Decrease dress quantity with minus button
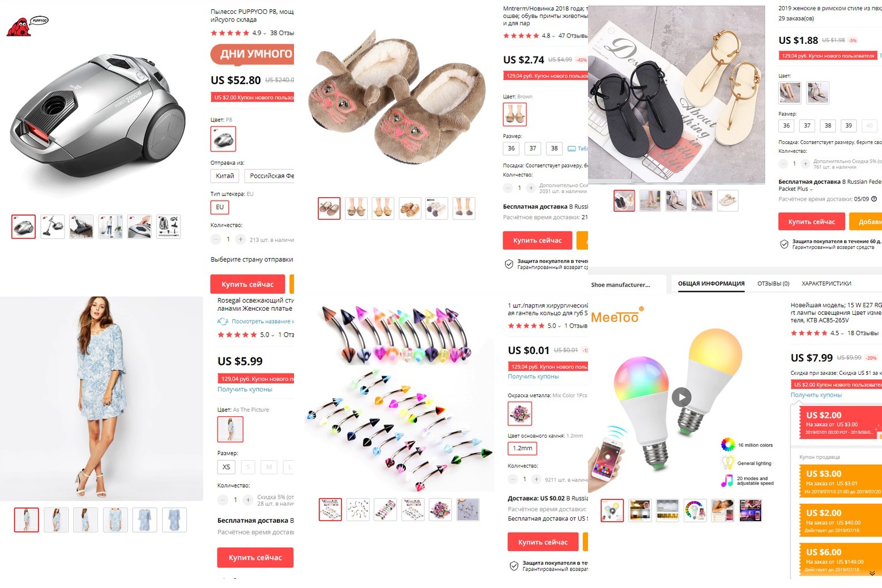The width and height of the screenshot is (882, 588). point(223,500)
